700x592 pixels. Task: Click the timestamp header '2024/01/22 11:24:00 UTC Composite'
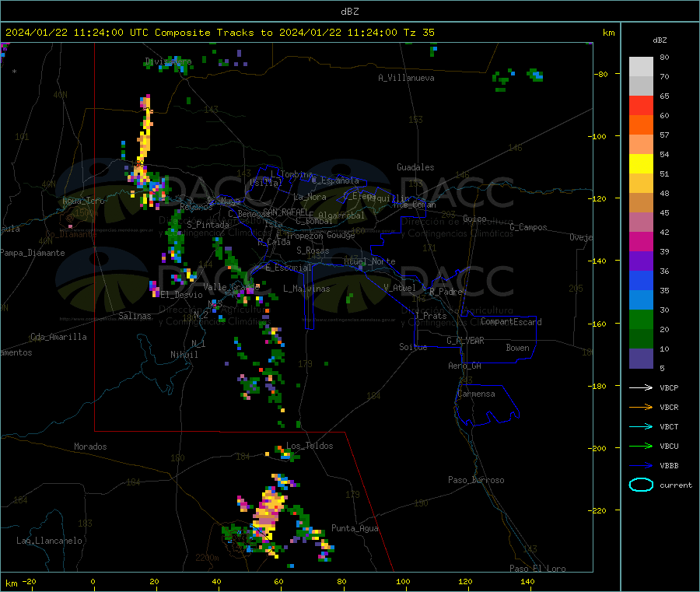(x=107, y=33)
